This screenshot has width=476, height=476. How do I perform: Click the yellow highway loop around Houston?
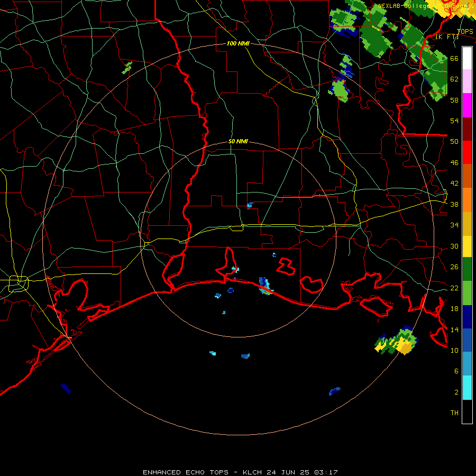19,284
